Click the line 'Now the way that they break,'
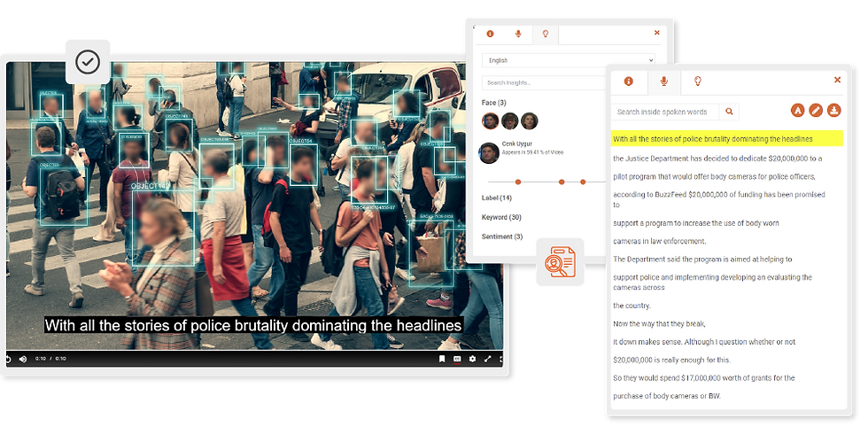 click(659, 323)
